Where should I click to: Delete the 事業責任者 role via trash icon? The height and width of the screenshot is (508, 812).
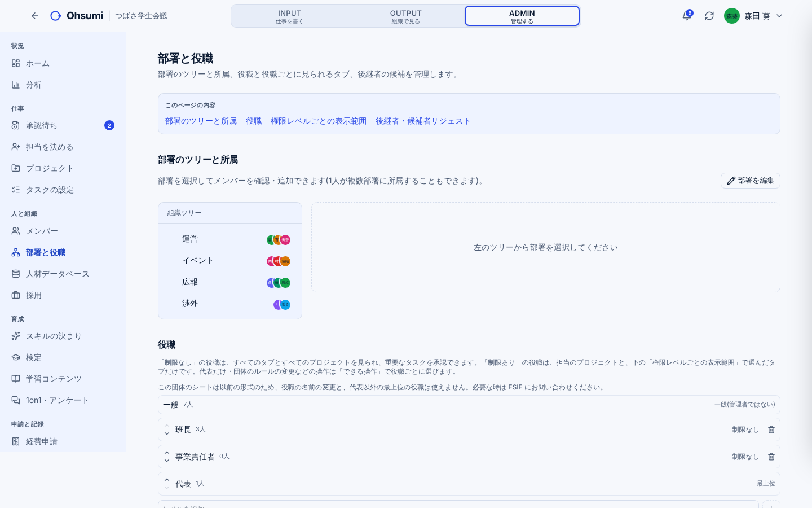click(x=771, y=457)
